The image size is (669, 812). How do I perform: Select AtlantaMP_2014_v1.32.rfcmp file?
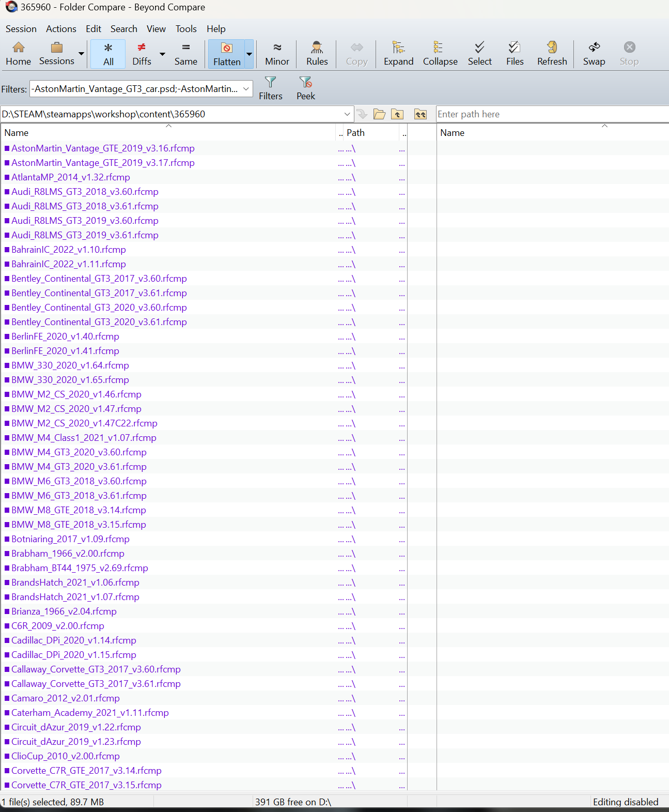coord(71,177)
